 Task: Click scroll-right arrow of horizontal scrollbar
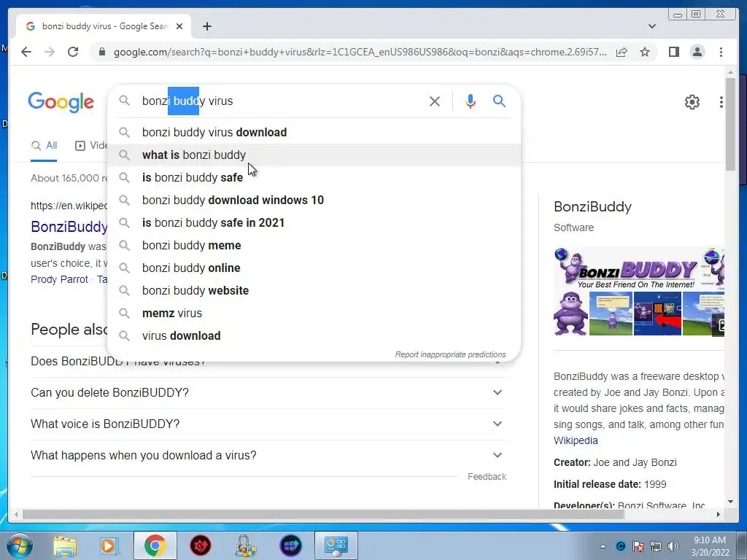[x=719, y=514]
